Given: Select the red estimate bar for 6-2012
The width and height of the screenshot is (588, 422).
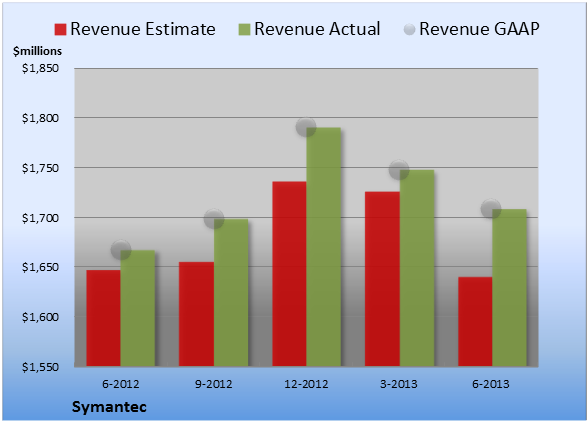Looking at the screenshot, I should (x=104, y=318).
